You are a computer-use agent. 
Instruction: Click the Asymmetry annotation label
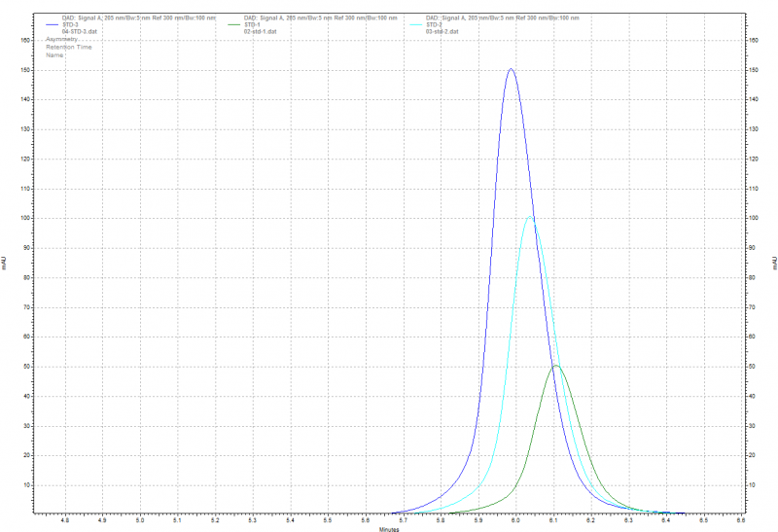click(61, 39)
